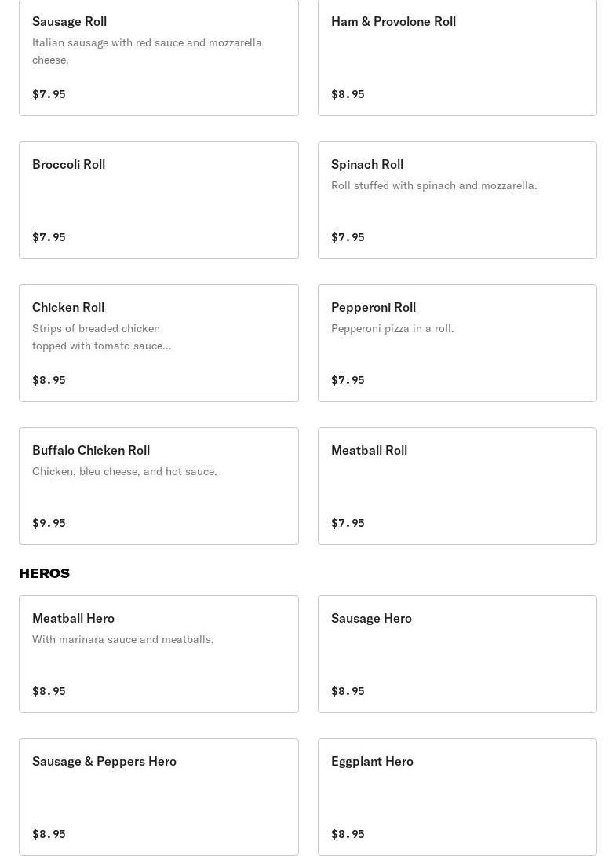Select the Sausage Hero card

(x=457, y=653)
